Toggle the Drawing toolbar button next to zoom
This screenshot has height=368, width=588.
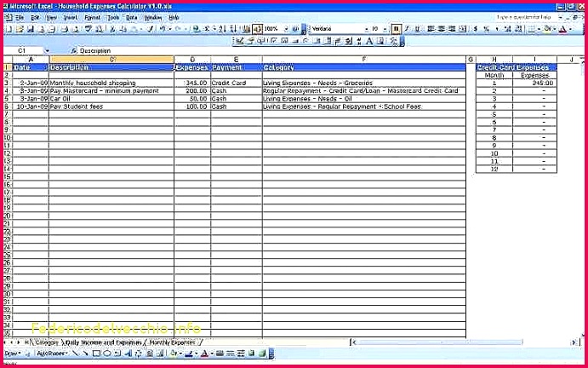tap(257, 29)
